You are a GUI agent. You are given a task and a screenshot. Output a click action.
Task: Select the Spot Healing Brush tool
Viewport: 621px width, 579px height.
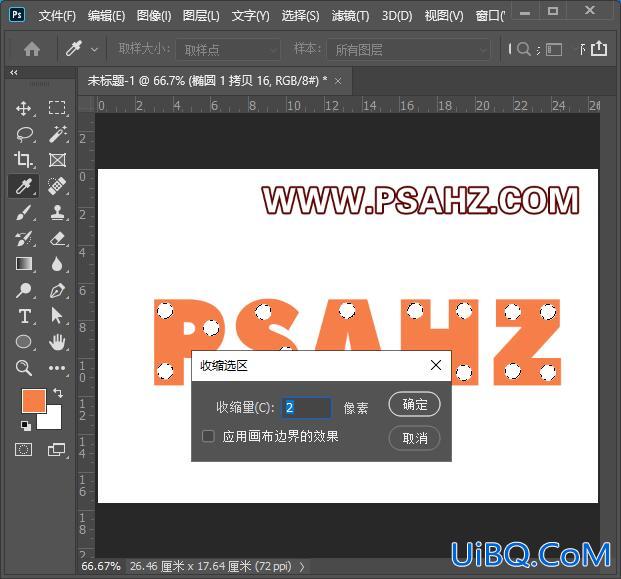(x=57, y=185)
